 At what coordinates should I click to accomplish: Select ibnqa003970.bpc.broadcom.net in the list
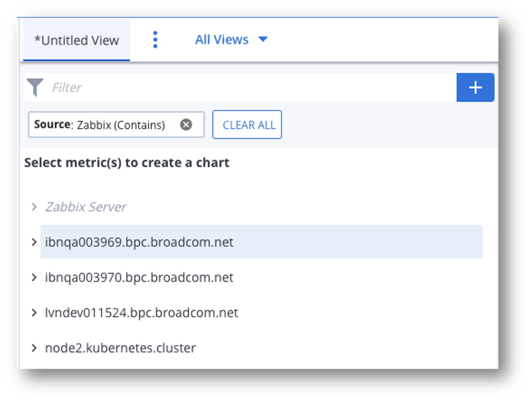139,278
